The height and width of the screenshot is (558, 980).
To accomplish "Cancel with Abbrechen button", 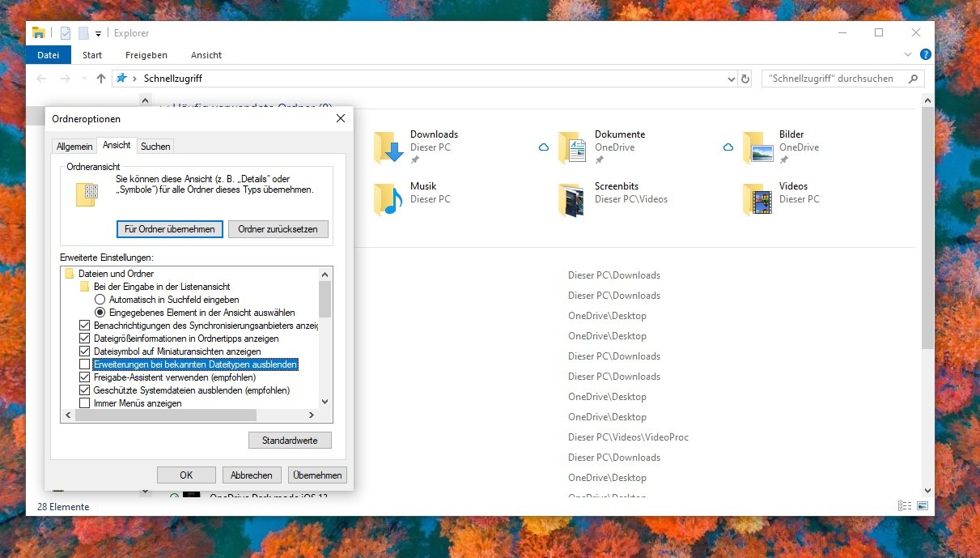I will (x=252, y=475).
